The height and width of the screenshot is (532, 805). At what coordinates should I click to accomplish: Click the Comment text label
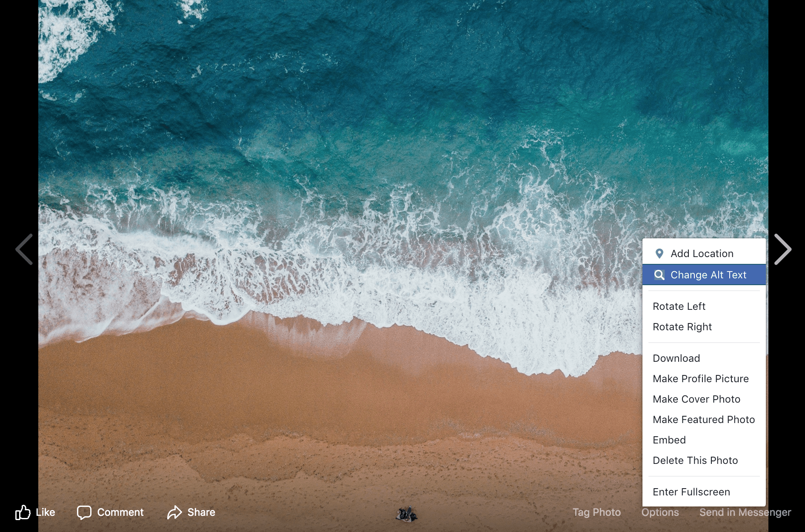click(x=120, y=512)
